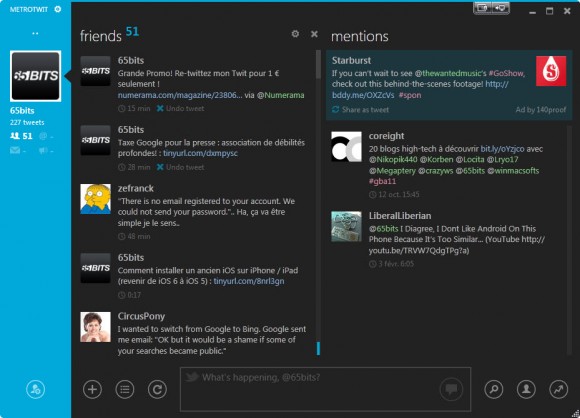Click the mentions @ icon in sidebar
580x418 pixels.
(x=43, y=136)
